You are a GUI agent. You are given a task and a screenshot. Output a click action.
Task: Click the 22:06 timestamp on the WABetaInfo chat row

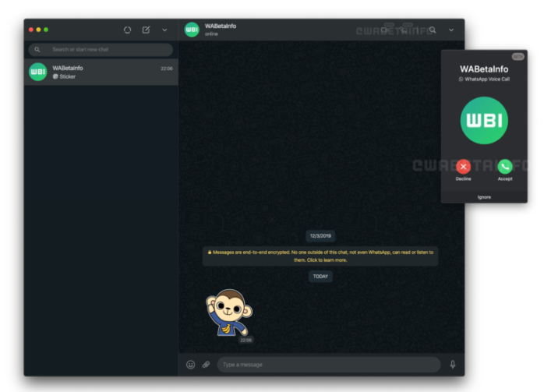[167, 69]
